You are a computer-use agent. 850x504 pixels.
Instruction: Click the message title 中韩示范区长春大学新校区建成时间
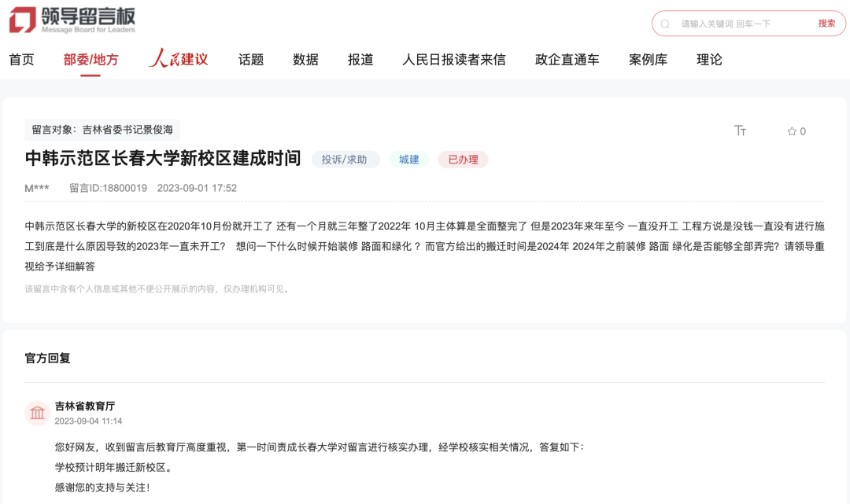click(x=163, y=158)
